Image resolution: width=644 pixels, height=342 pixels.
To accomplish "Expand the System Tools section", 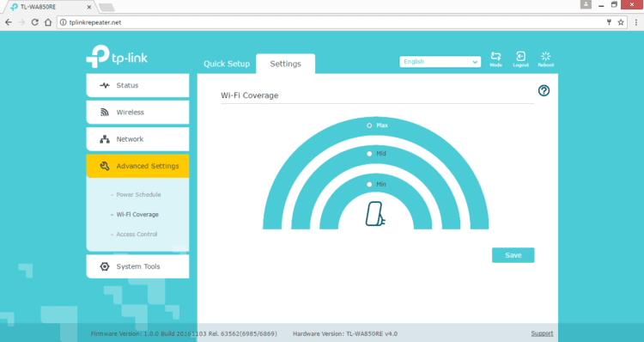I will click(x=137, y=266).
